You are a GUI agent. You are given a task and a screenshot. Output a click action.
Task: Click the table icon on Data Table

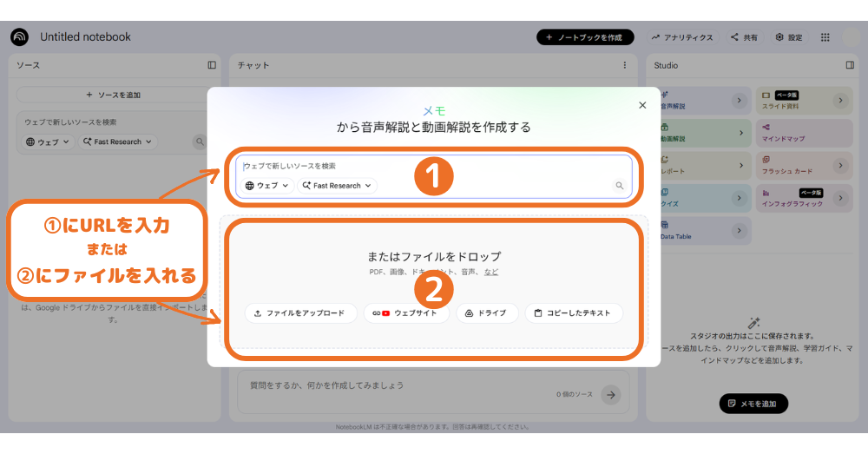coord(664,225)
